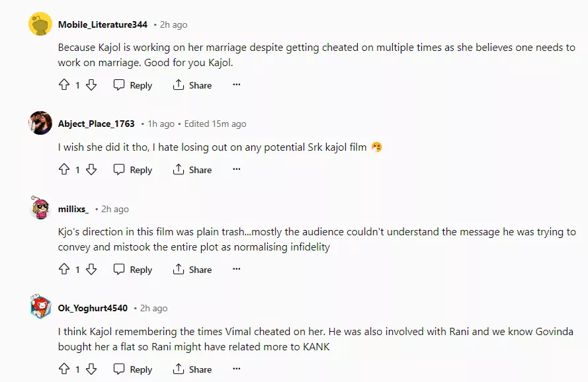Reply to the millixs_ comment
Image resolution: width=588 pixels, height=382 pixels.
tap(133, 270)
